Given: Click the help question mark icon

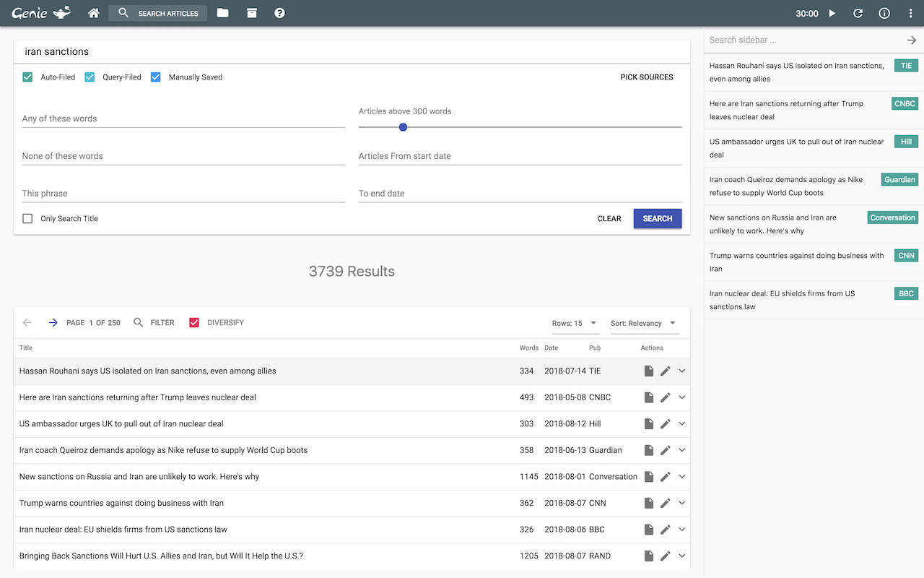Looking at the screenshot, I should click(x=279, y=13).
